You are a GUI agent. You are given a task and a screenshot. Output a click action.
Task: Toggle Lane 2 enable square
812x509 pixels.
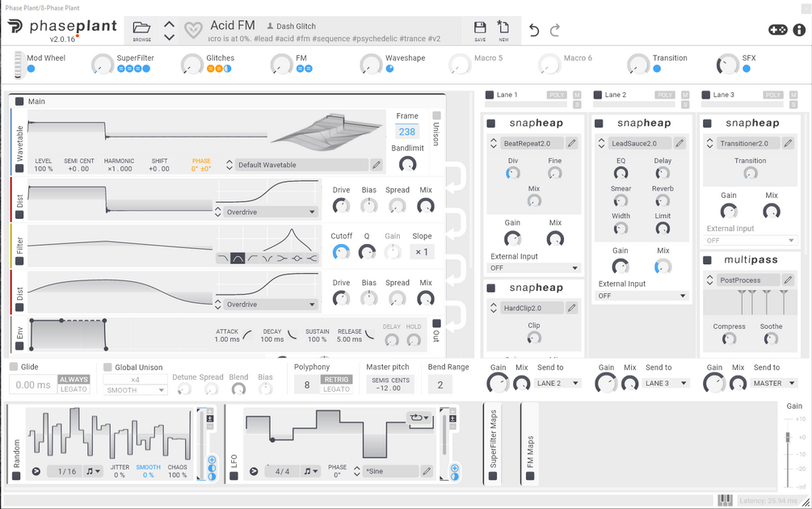coord(598,95)
